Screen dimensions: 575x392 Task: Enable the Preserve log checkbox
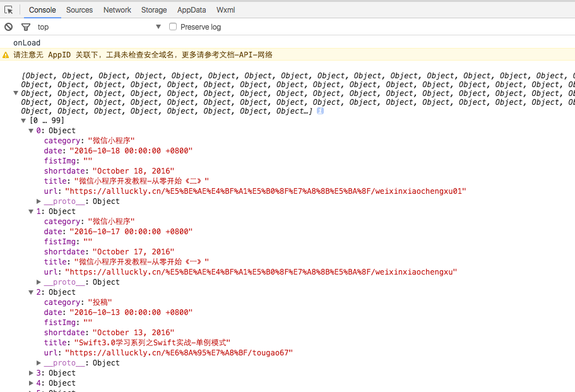click(x=173, y=27)
